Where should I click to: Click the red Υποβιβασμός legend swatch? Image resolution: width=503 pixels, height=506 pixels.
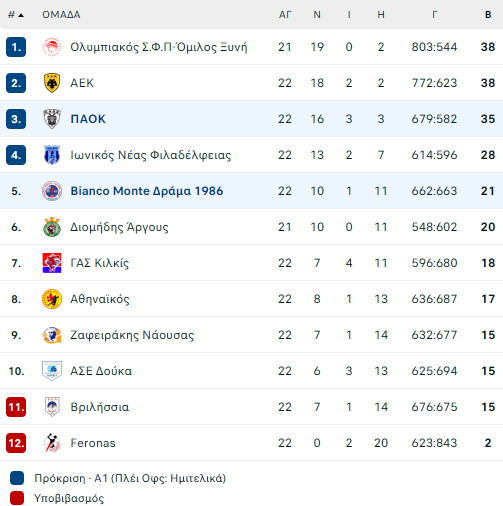tap(17, 498)
